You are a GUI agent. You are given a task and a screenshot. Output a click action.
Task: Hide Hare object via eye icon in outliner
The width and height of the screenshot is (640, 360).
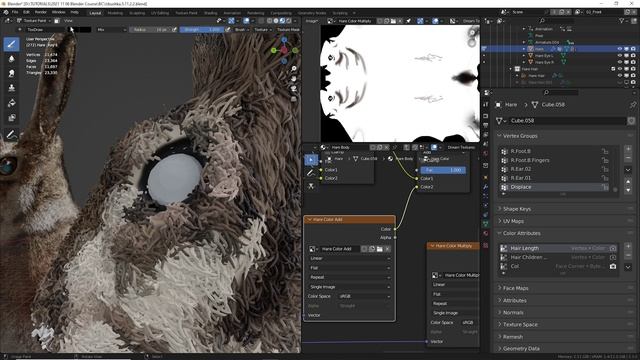click(620, 49)
